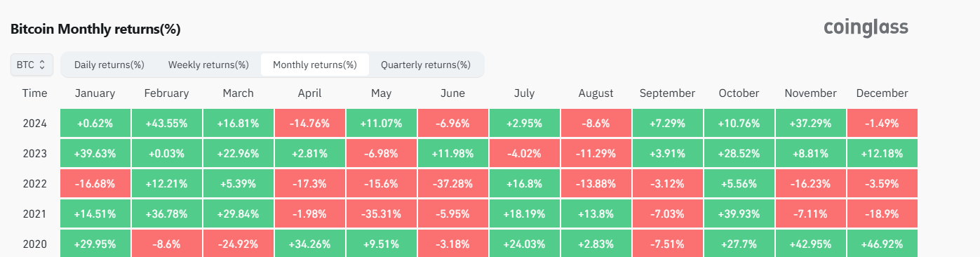Switch to Weekly returns(%) tab

[208, 65]
